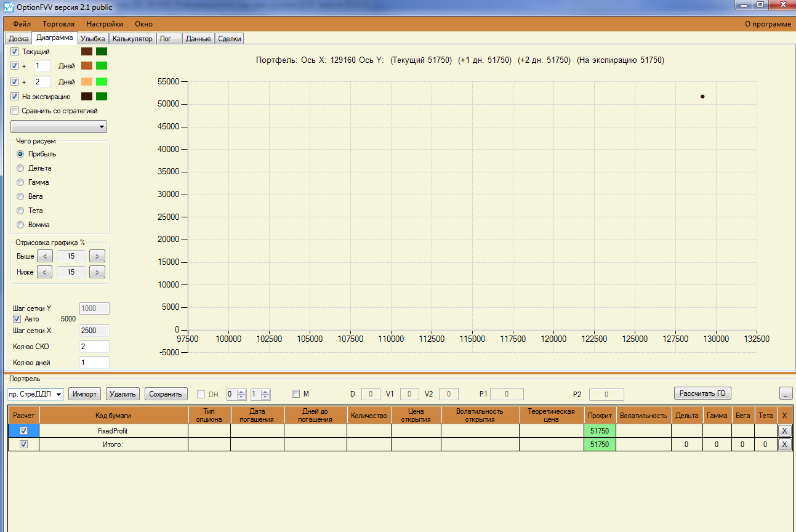Toggle the Текущий curve checkbox
796x532 pixels.
tap(15, 52)
